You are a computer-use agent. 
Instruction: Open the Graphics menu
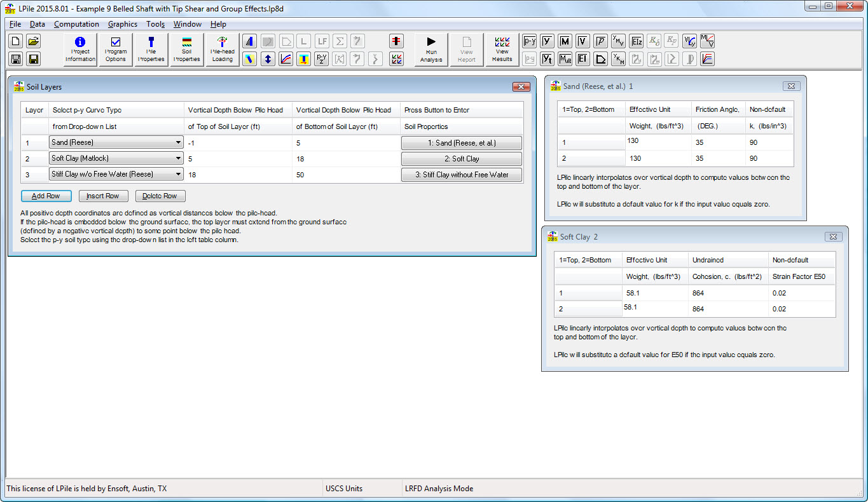coord(122,24)
